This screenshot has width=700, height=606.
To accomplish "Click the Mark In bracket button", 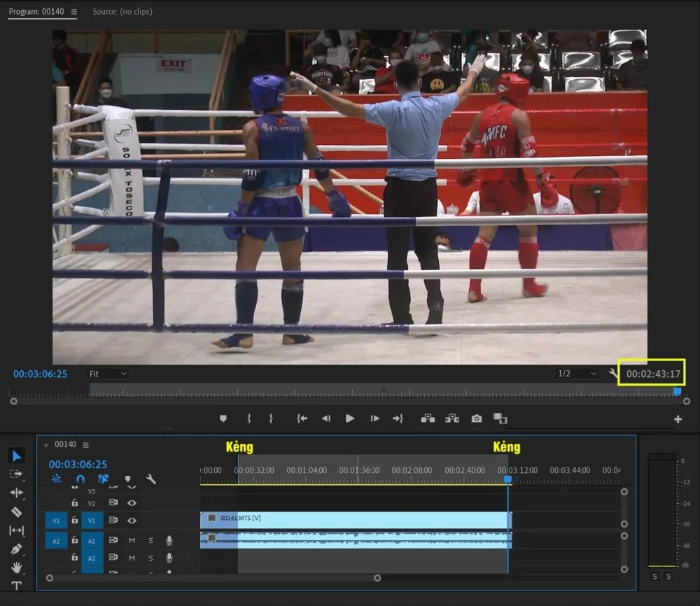I will pos(249,418).
